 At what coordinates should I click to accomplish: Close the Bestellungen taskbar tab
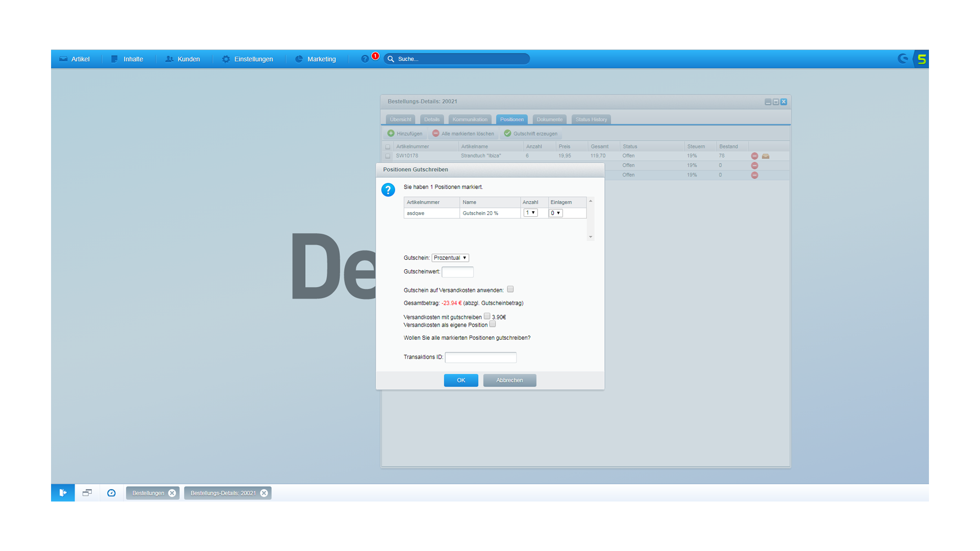coord(172,493)
